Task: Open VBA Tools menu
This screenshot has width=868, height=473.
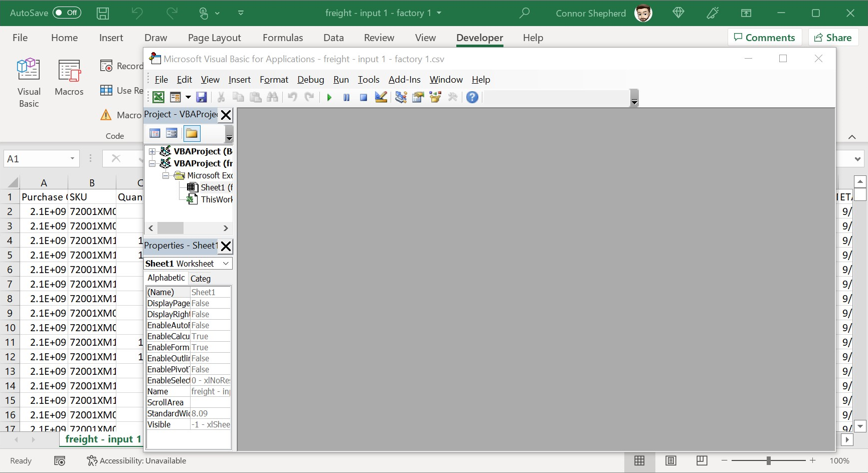Action: (369, 80)
